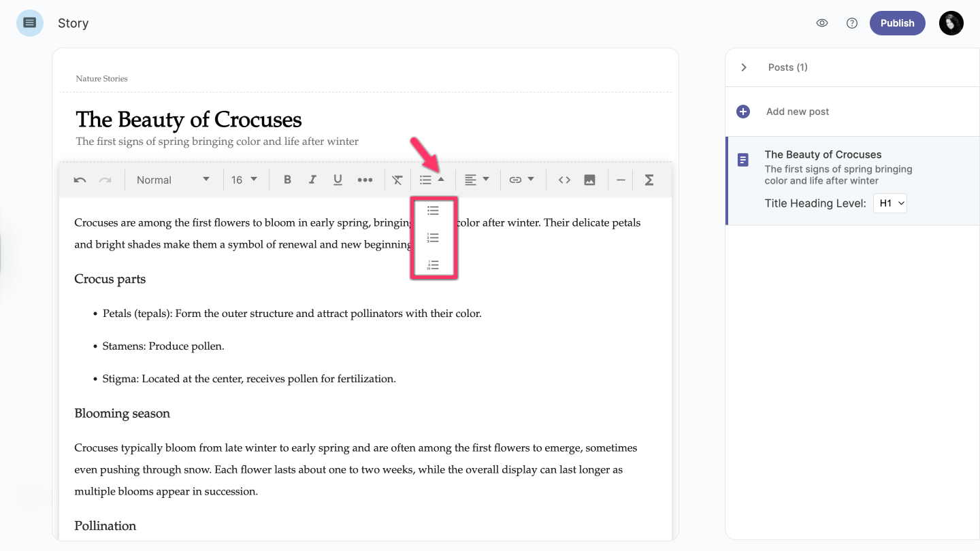Collapse the Posts panel with the chevron

744,67
